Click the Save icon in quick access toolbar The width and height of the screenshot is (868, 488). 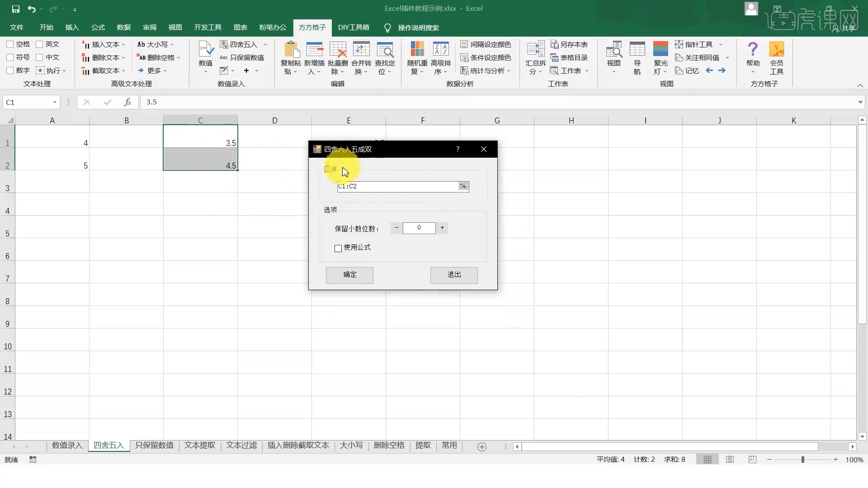click(16, 9)
